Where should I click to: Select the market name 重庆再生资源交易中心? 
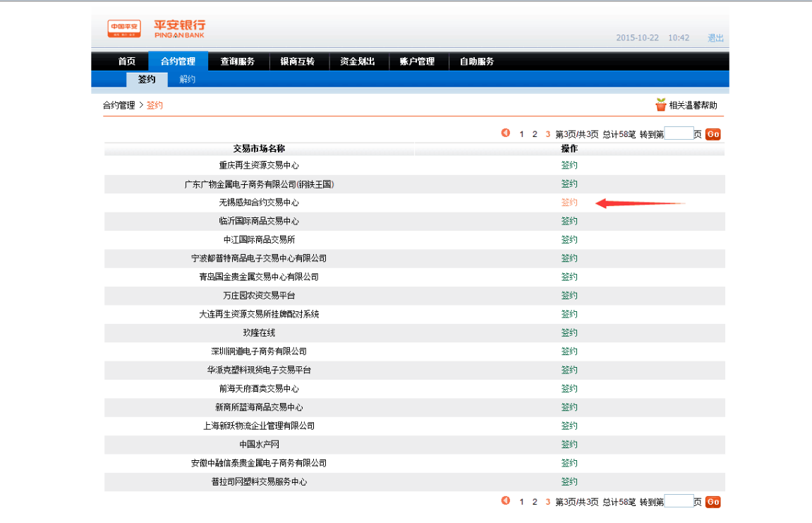click(259, 165)
